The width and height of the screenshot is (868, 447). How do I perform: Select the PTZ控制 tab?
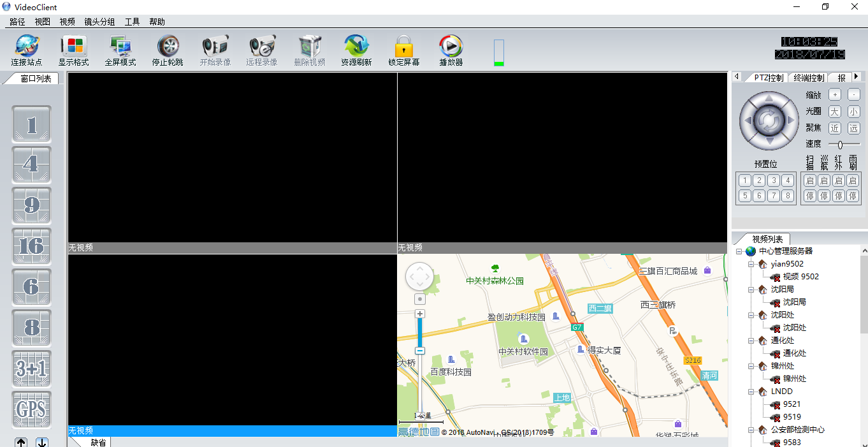click(769, 78)
